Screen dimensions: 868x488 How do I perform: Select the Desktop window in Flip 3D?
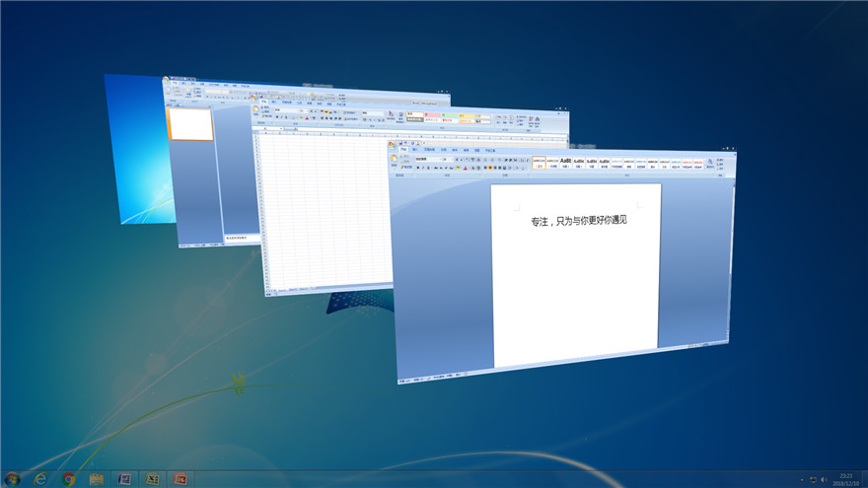[x=141, y=152]
